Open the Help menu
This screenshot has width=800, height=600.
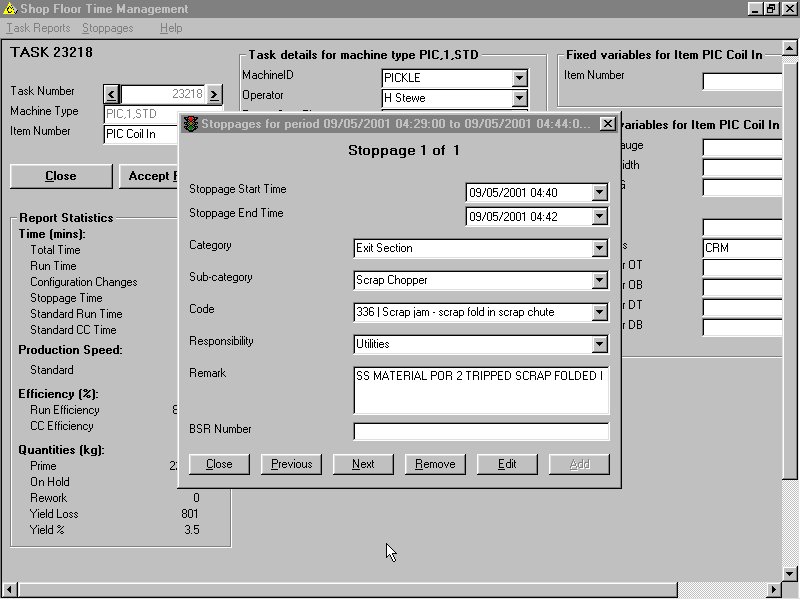(x=171, y=28)
